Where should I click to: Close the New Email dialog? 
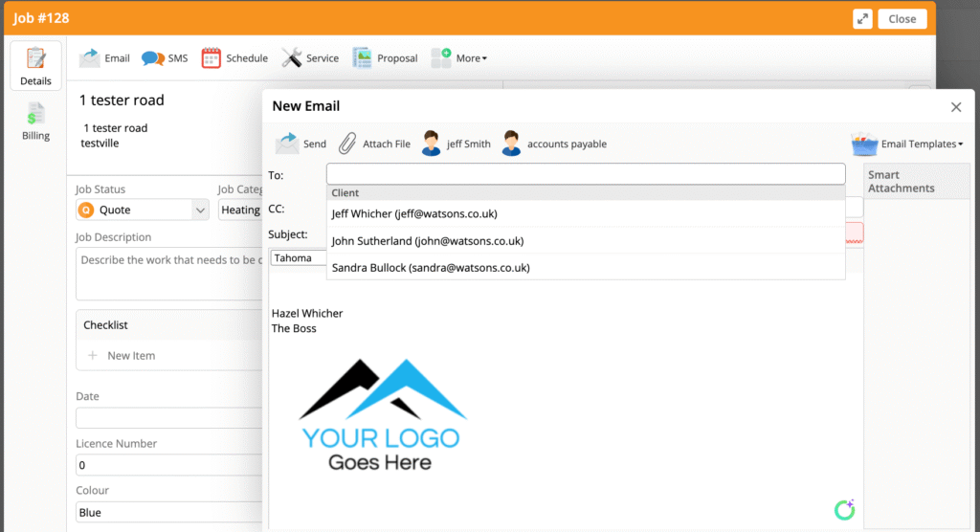pyautogui.click(x=956, y=107)
